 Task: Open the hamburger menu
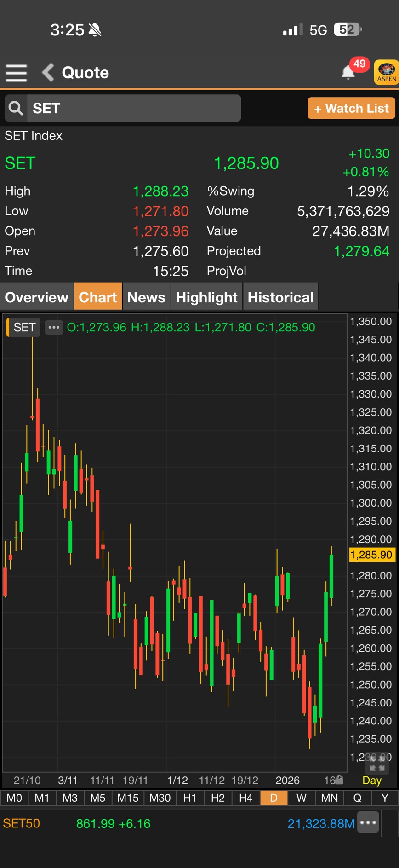tap(16, 73)
